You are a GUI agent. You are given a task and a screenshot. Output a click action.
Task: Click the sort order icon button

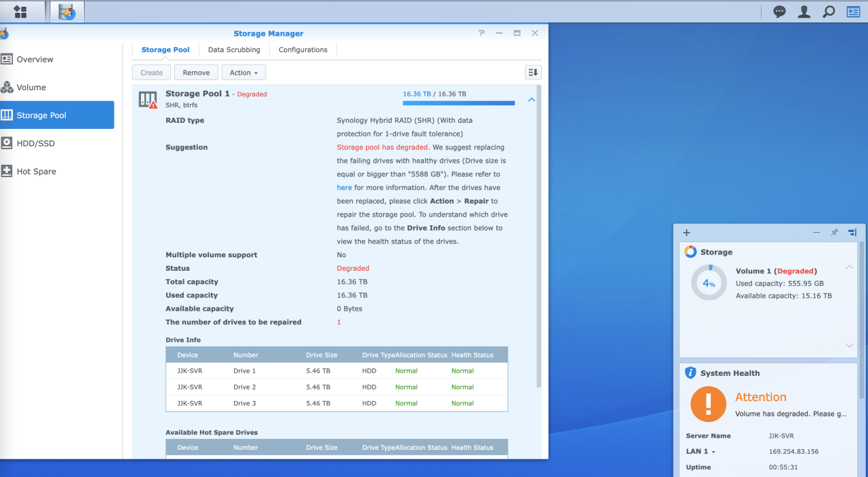tap(533, 73)
